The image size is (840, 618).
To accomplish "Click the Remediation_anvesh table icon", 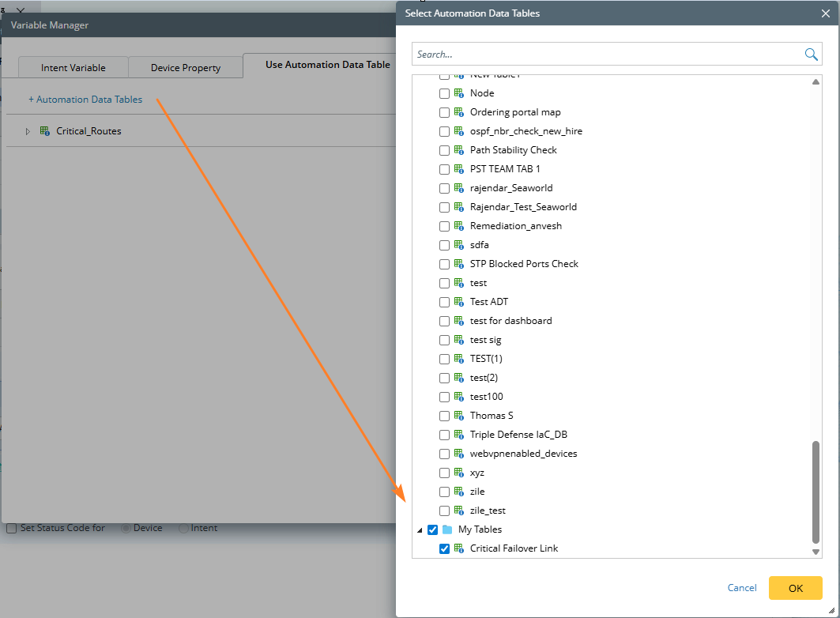I will point(459,226).
